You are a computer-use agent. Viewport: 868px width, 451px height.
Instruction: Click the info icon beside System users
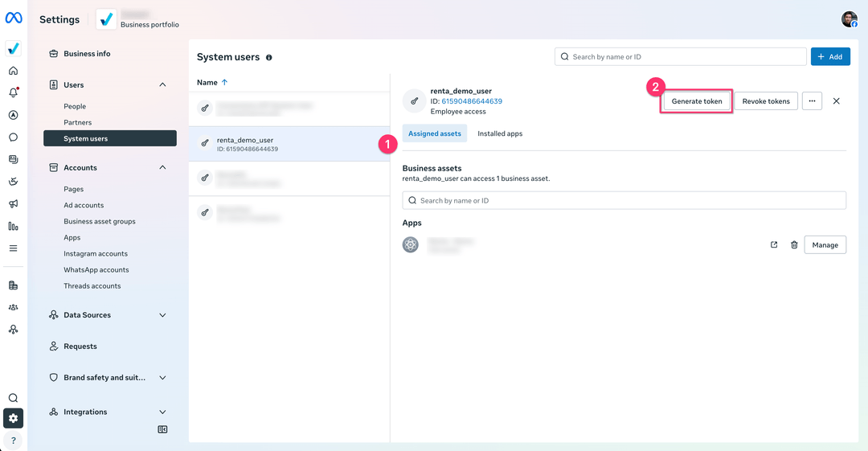(x=269, y=58)
